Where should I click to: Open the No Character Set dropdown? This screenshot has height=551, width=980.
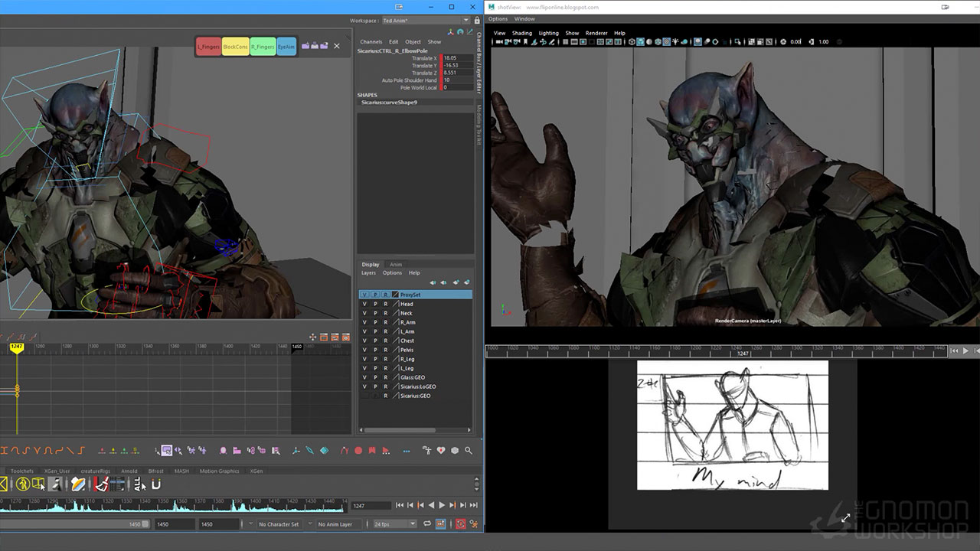[x=279, y=524]
